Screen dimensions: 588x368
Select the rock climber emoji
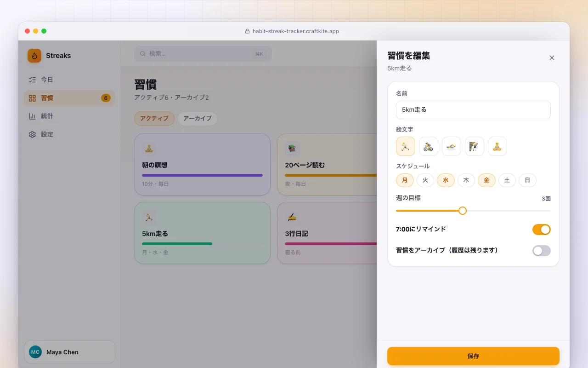coord(475,146)
